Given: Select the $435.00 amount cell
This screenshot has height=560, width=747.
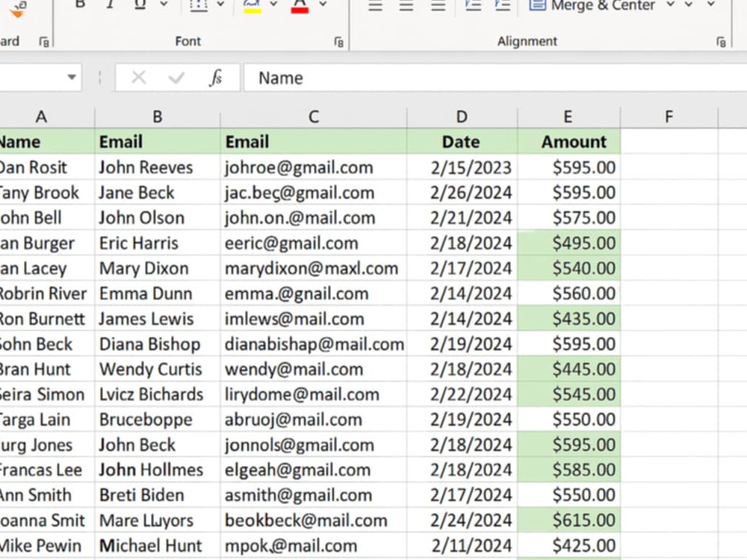Looking at the screenshot, I should (568, 319).
